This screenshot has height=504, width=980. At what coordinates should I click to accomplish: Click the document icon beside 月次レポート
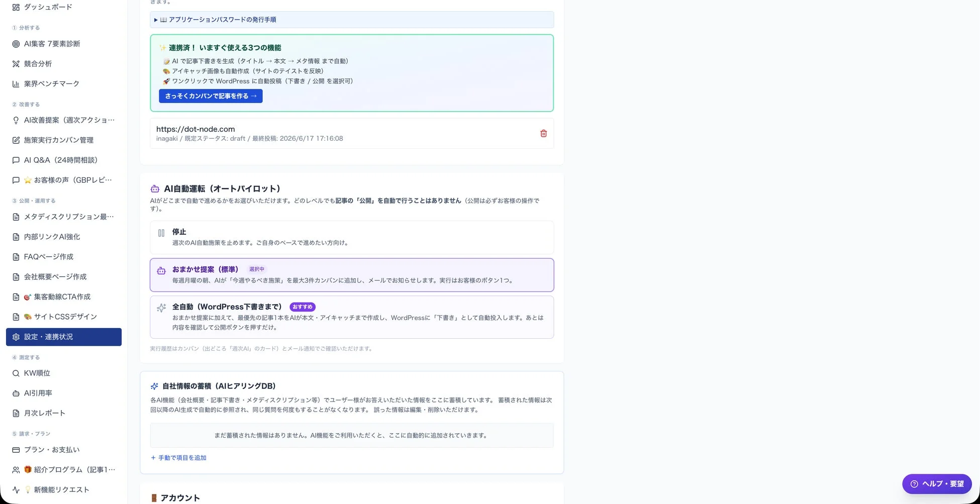[x=16, y=414]
